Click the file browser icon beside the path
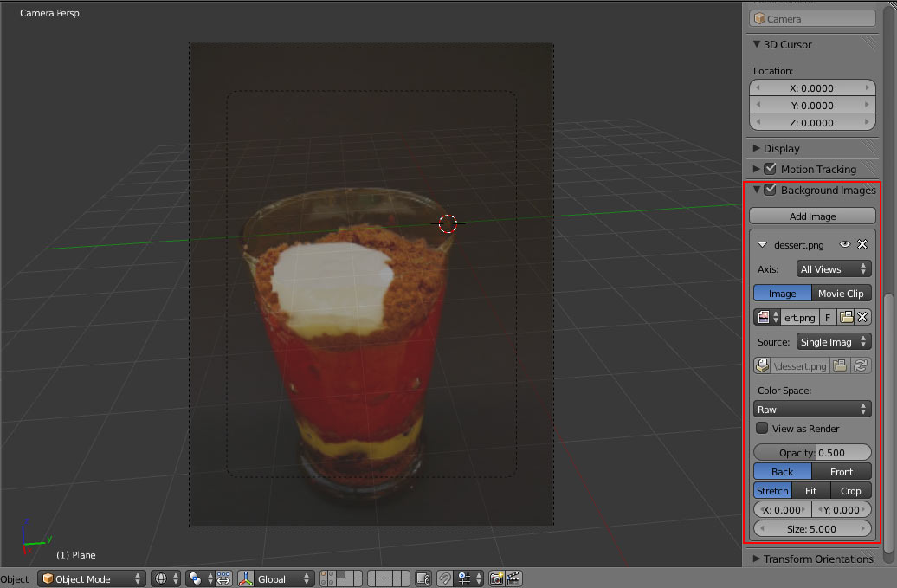 (x=840, y=365)
